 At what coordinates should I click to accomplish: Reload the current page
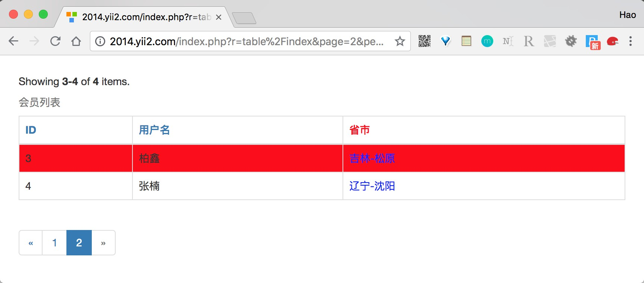coord(55,41)
